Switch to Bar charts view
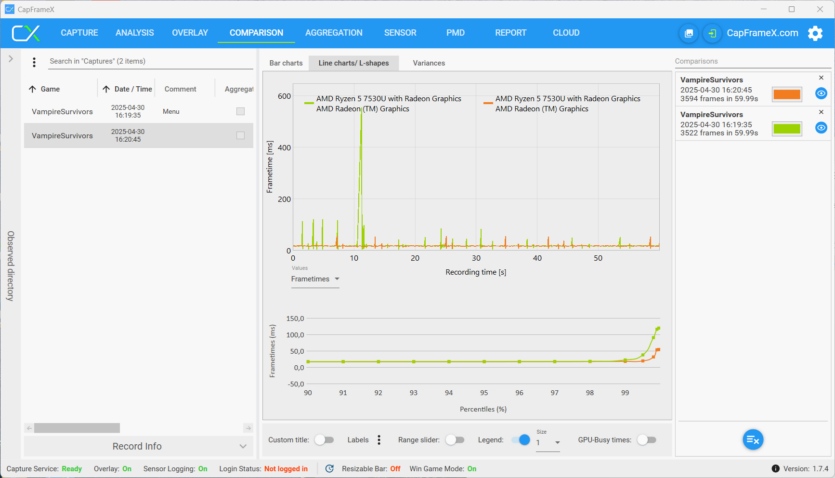The image size is (835, 478). (x=286, y=63)
